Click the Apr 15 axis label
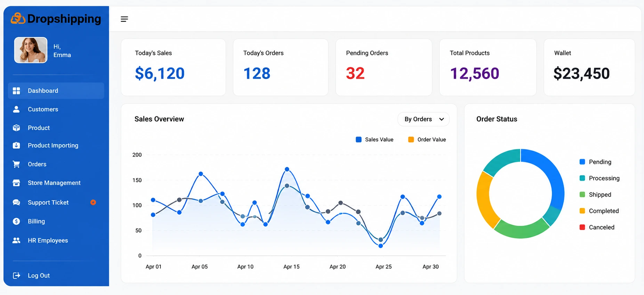 click(291, 267)
